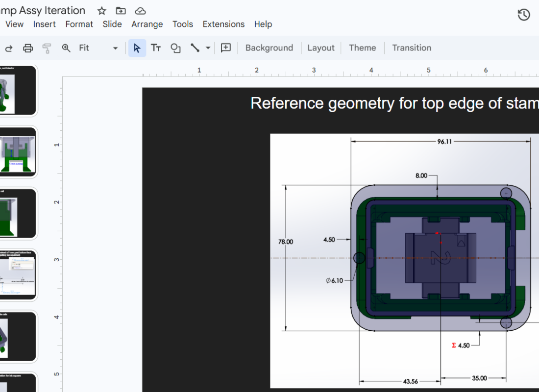The image size is (539, 392).
Task: Open the Tools menu
Action: (183, 24)
